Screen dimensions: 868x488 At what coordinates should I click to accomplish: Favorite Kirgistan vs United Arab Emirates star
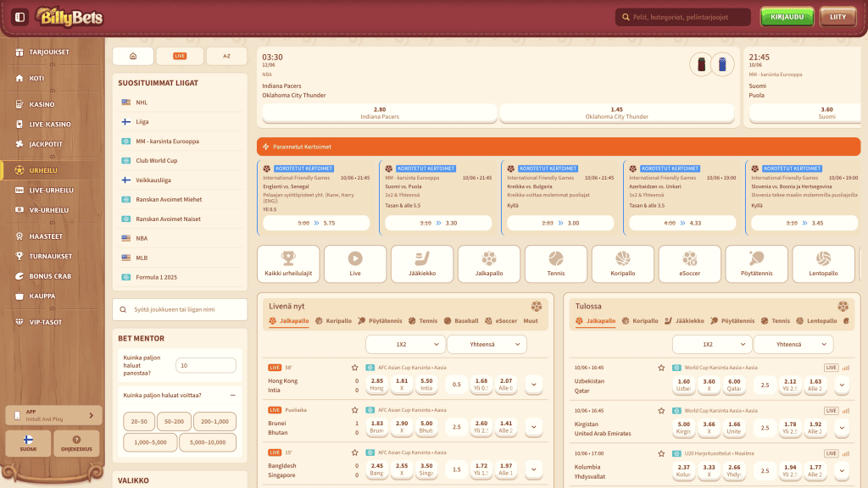click(x=661, y=411)
